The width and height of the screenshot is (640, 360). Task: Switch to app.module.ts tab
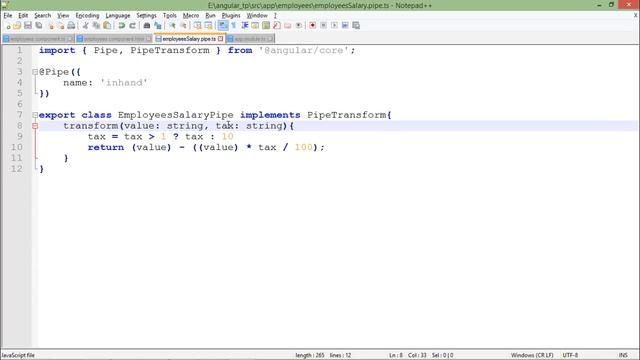250,39
